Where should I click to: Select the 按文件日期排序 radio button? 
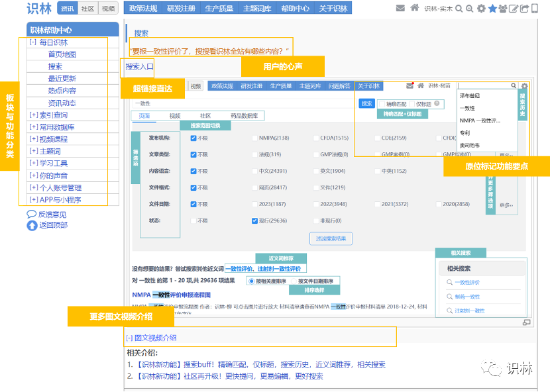pos(294,281)
